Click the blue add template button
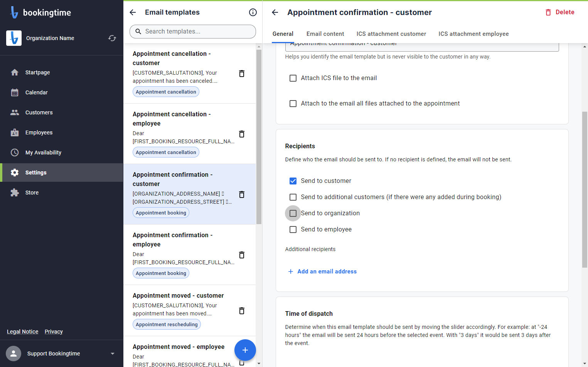This screenshot has width=588, height=367. click(x=245, y=350)
